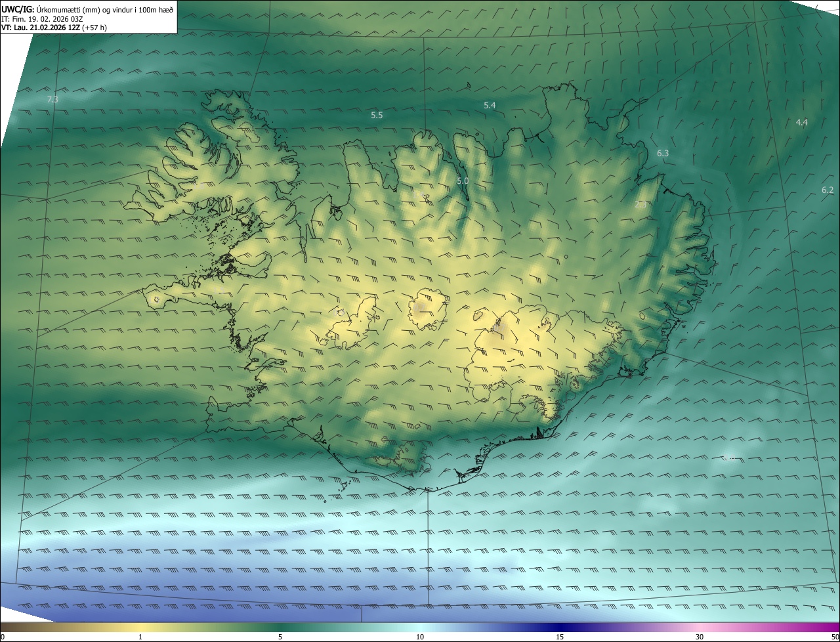Click the valid time 'VT: Lau. 21.02.2026 12Z (+57 h)'
This screenshot has height=642, width=840.
point(54,27)
